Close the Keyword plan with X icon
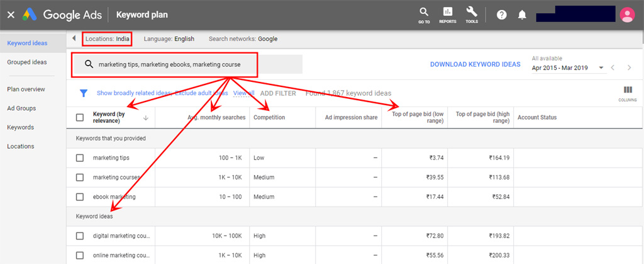The width and height of the screenshot is (644, 264). [x=11, y=15]
